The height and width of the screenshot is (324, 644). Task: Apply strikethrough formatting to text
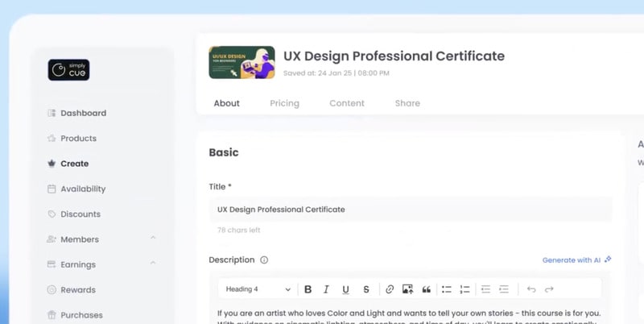(366, 289)
